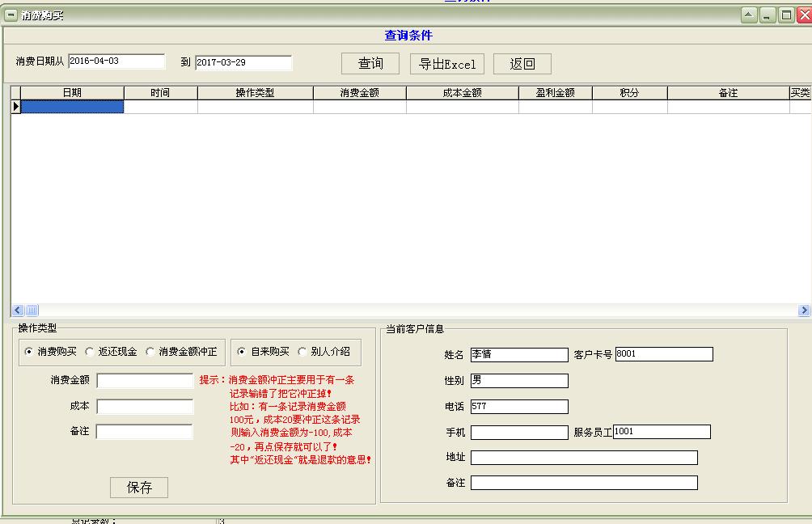Select the 返还现金 radio option
This screenshot has height=524, width=812.
(x=91, y=352)
